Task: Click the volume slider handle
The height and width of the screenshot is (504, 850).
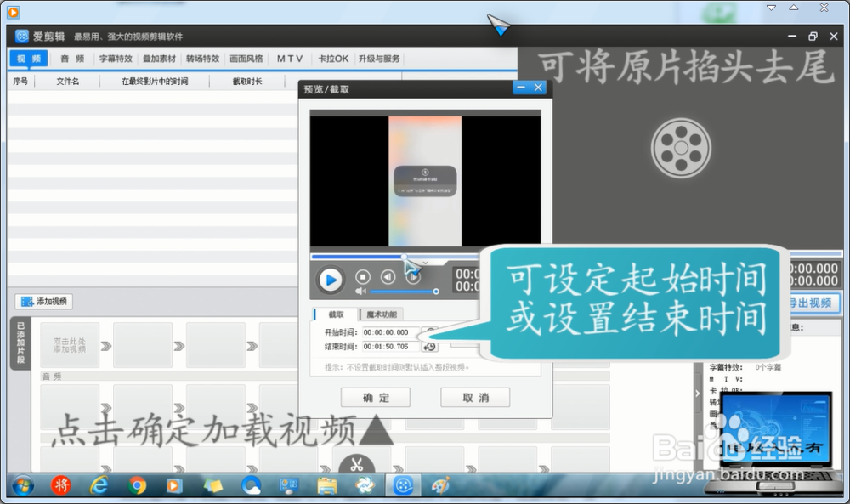Action: pyautogui.click(x=436, y=292)
